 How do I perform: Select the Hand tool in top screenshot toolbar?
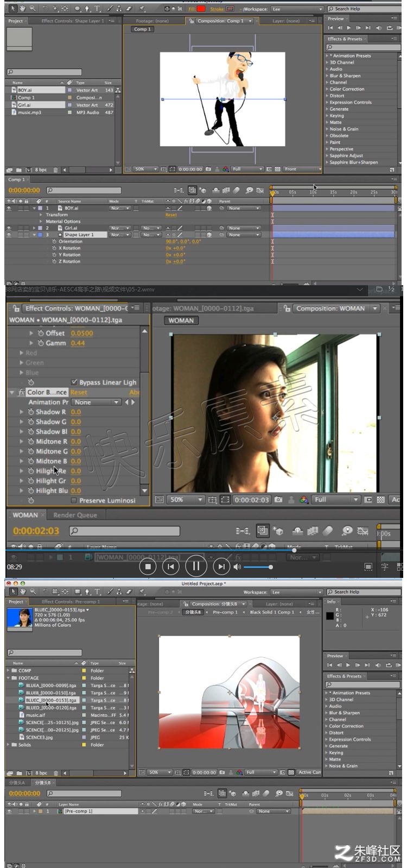(x=23, y=8)
